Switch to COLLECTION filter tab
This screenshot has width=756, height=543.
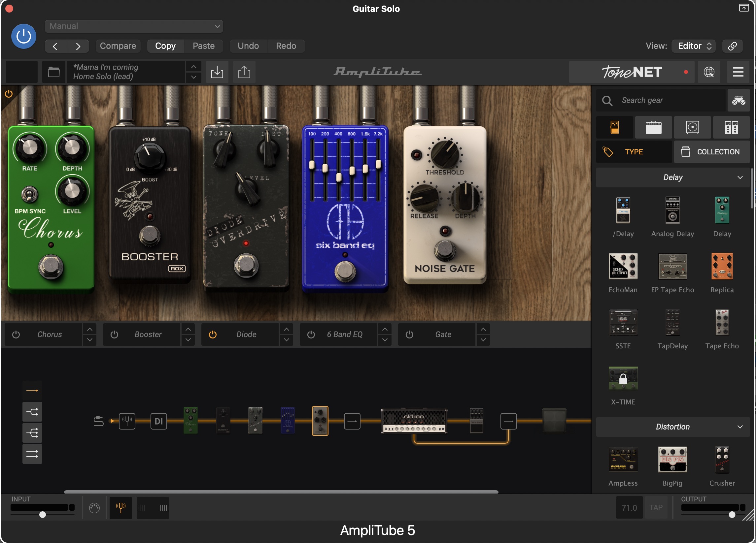(712, 152)
